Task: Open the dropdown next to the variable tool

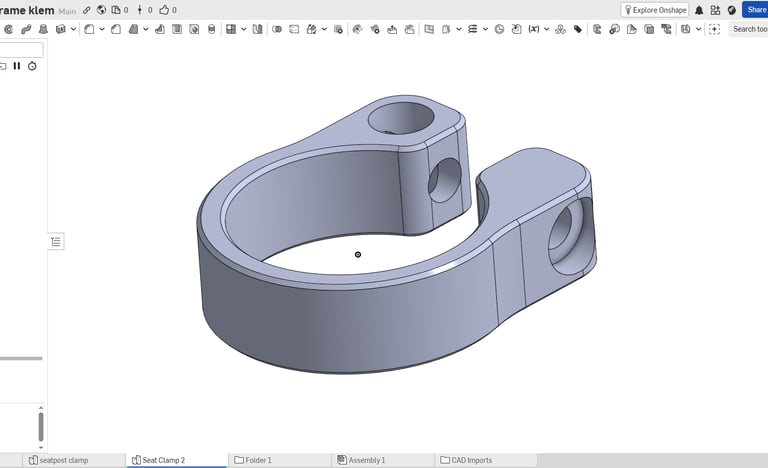Action: (x=546, y=29)
